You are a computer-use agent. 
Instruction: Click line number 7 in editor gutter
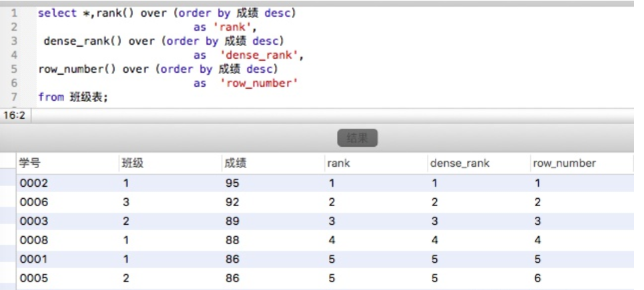(15, 97)
